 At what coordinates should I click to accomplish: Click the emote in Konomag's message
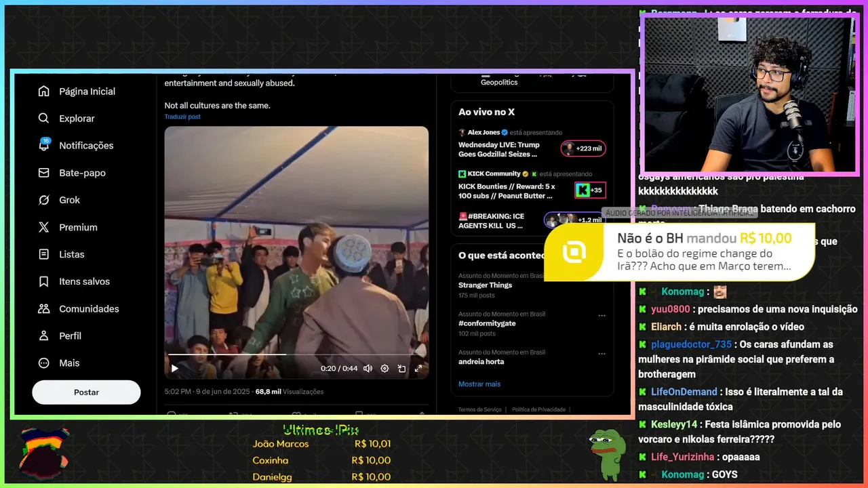(x=719, y=291)
